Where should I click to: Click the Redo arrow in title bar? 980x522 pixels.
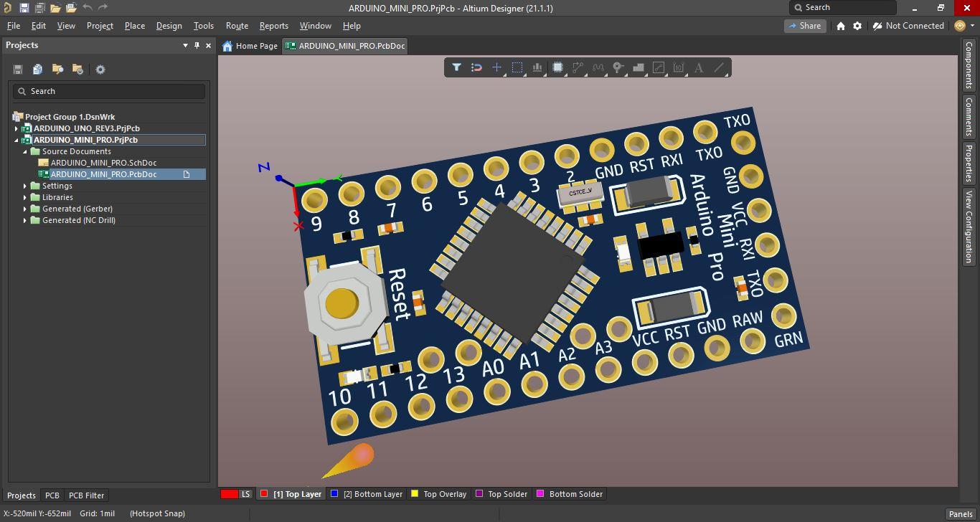click(103, 8)
